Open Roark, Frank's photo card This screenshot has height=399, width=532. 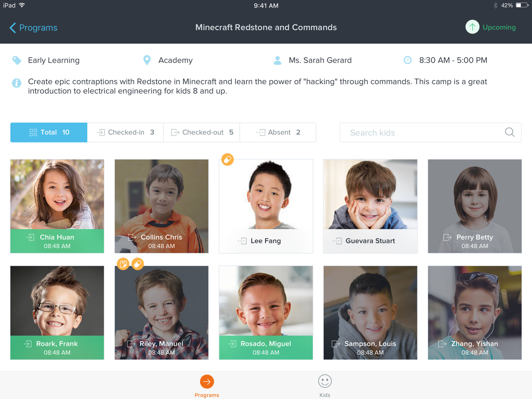[x=57, y=313]
